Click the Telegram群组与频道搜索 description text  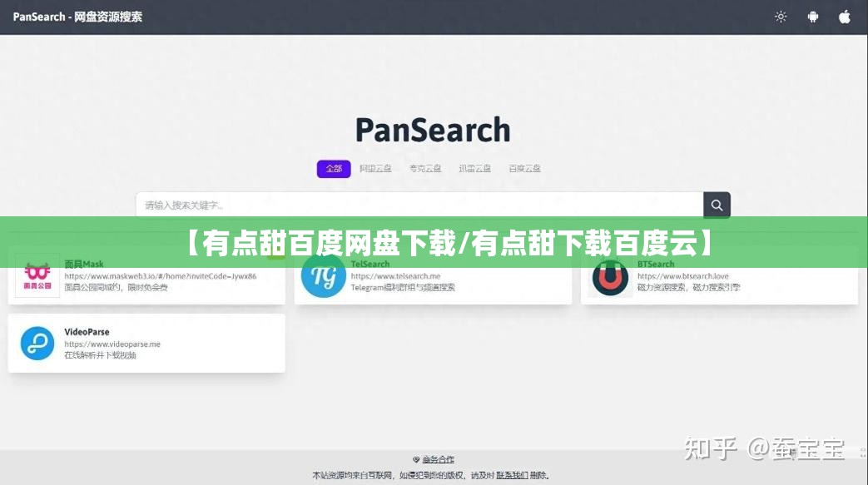403,287
